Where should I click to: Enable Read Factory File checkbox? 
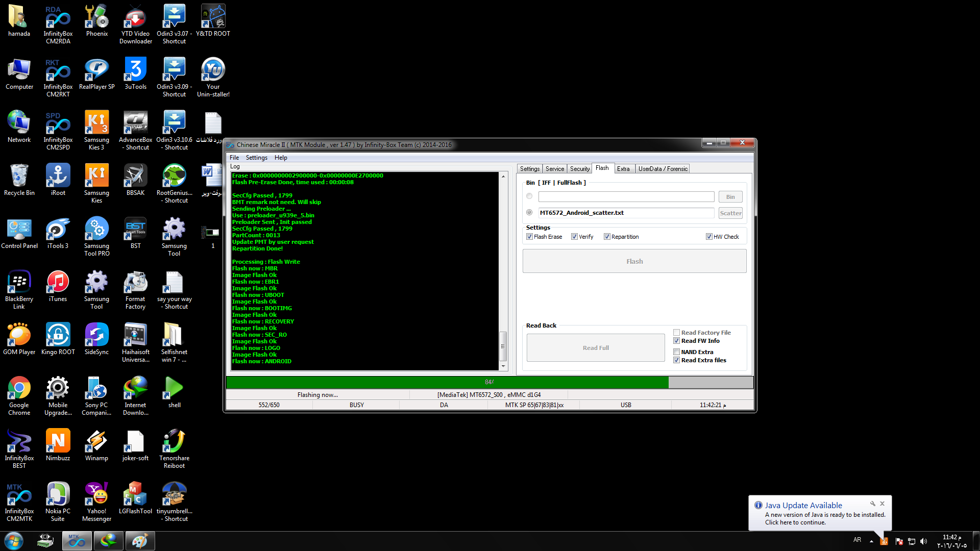coord(677,333)
